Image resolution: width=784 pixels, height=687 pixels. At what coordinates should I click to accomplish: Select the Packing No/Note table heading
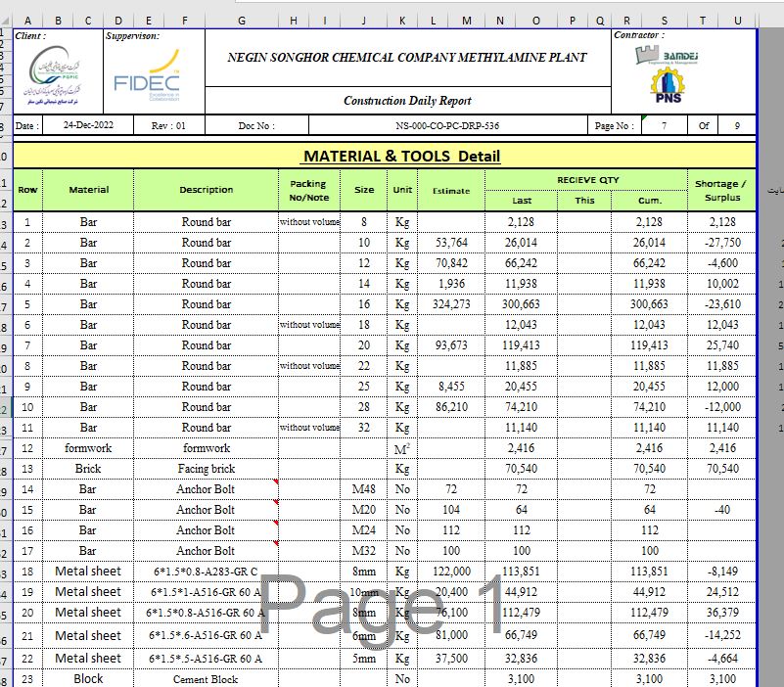pyautogui.click(x=309, y=190)
